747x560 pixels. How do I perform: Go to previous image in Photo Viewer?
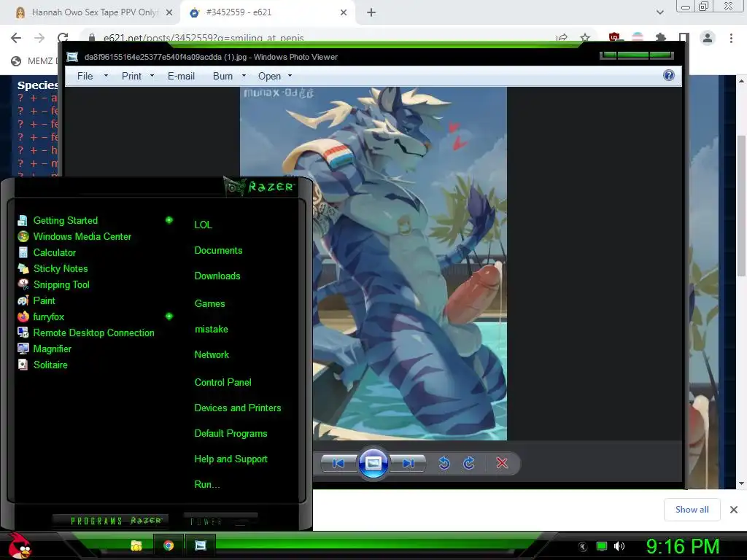click(338, 463)
